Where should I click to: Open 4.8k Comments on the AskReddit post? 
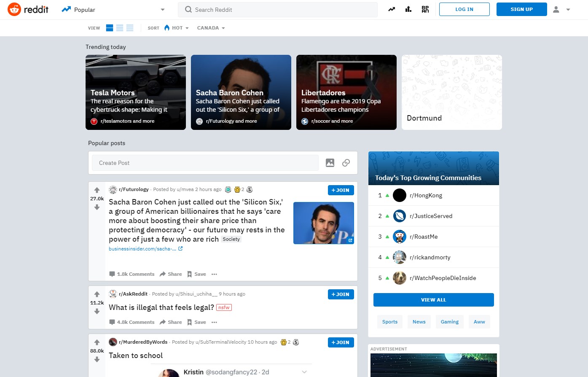132,322
